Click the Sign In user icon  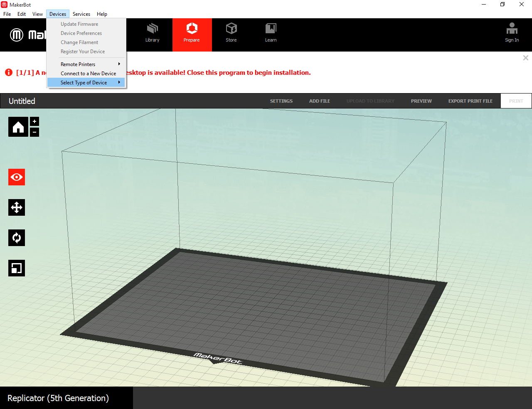coord(512,33)
